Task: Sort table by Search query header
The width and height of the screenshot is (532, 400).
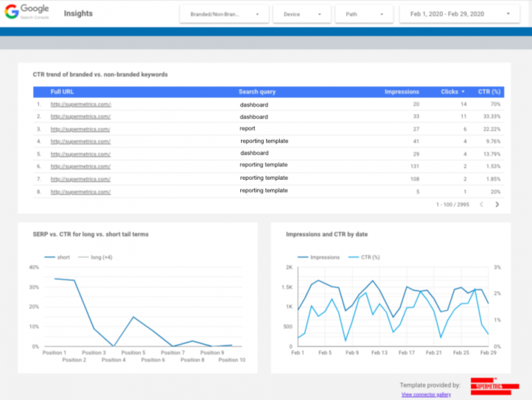Action: point(257,91)
